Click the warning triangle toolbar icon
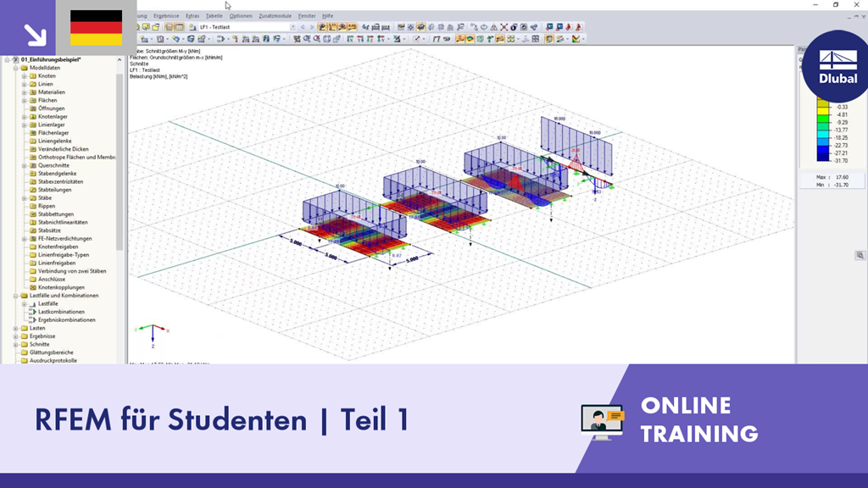This screenshot has height=488, width=868. click(x=494, y=27)
